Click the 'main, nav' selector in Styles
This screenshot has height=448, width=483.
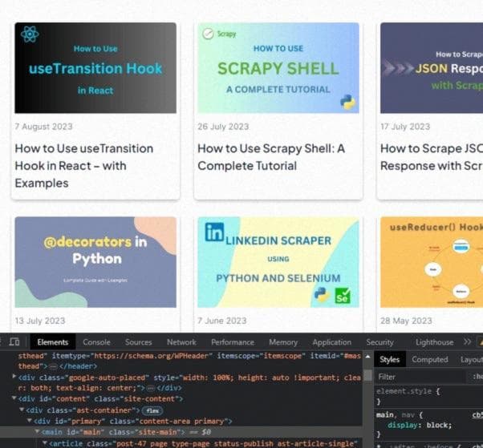(396, 415)
